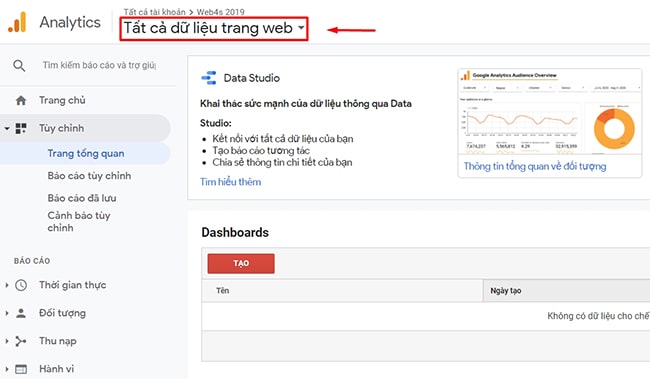Screen dimensions: 650x379
Task: Open Thông tin tổng quan về đối tượng link
Action: [535, 166]
